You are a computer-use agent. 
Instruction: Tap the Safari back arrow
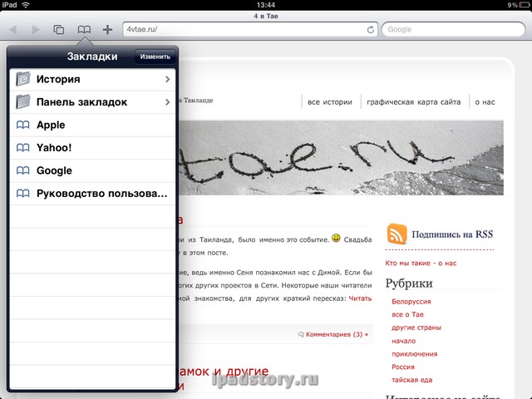[x=13, y=30]
